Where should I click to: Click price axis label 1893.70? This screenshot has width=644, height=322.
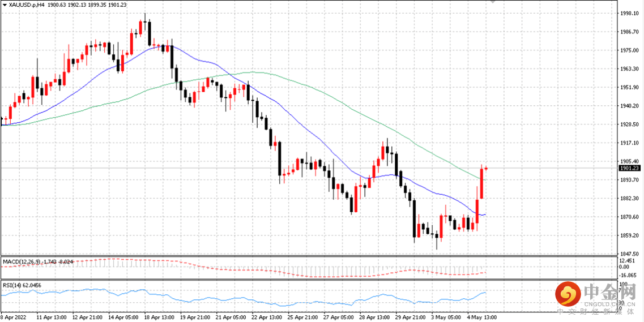click(x=629, y=179)
